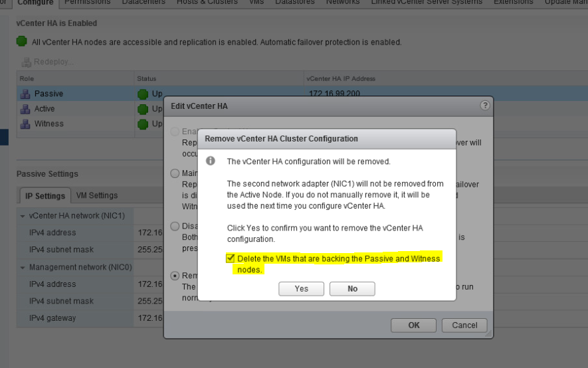The width and height of the screenshot is (588, 368).
Task: Open the Permissions tab
Action: 88,2
